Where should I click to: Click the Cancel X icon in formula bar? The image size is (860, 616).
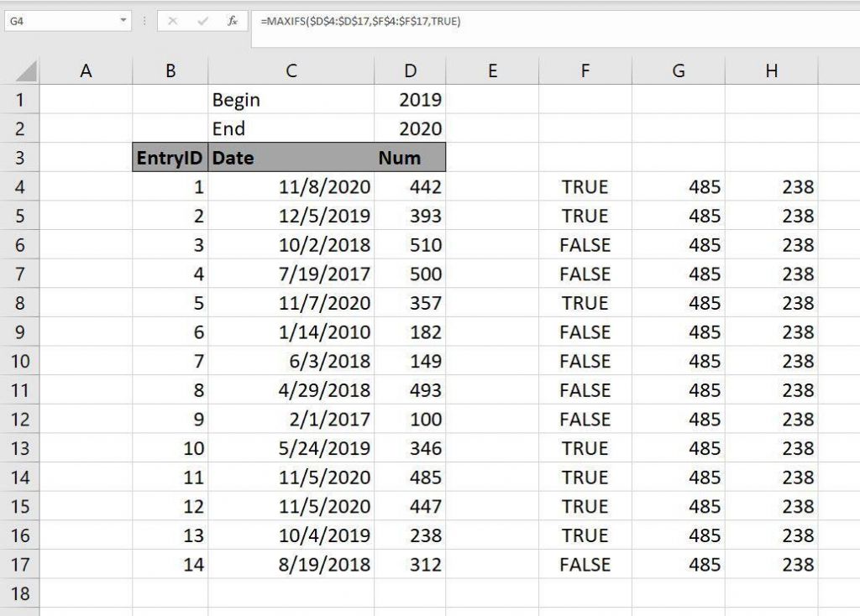173,21
